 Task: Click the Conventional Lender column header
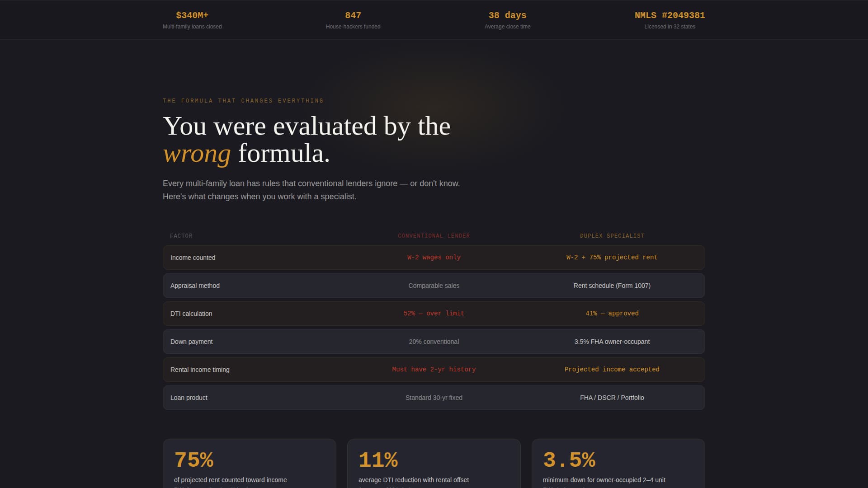tap(434, 236)
